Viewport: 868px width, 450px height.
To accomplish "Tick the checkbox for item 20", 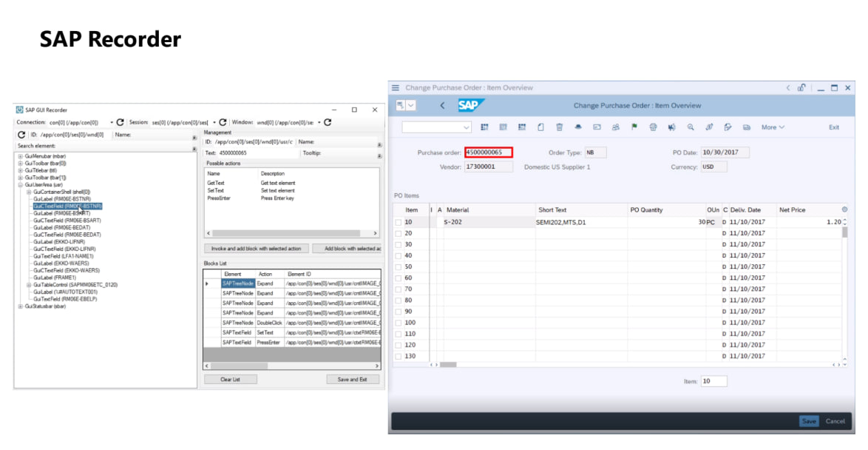I will 398,233.
